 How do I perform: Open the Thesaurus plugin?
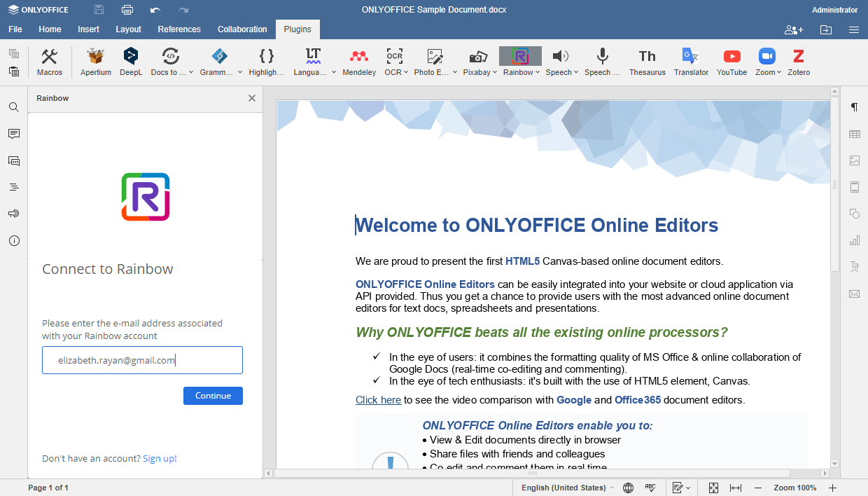[x=647, y=62]
